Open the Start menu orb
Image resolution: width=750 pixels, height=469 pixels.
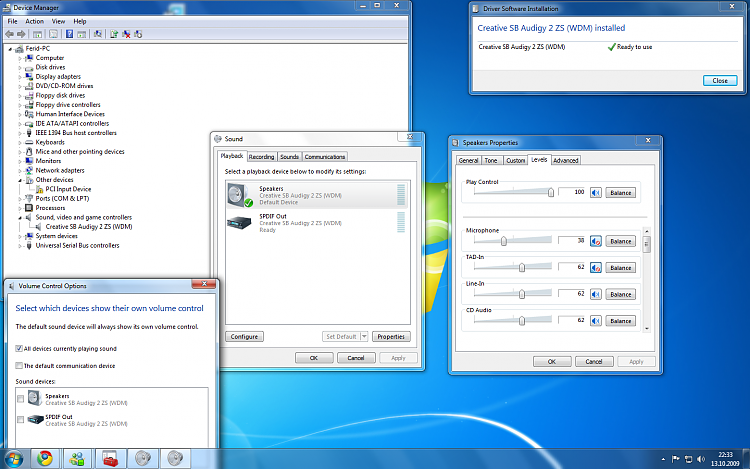coord(13,459)
